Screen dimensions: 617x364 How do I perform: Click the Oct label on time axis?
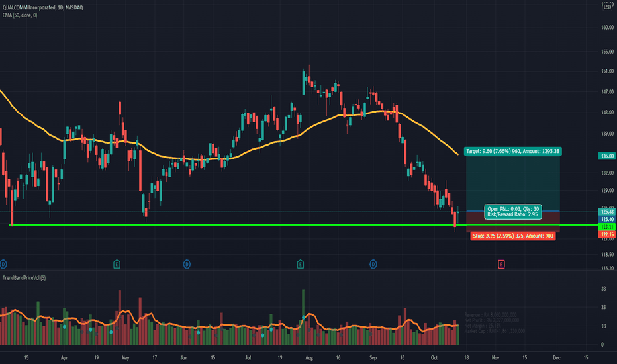[434, 357]
